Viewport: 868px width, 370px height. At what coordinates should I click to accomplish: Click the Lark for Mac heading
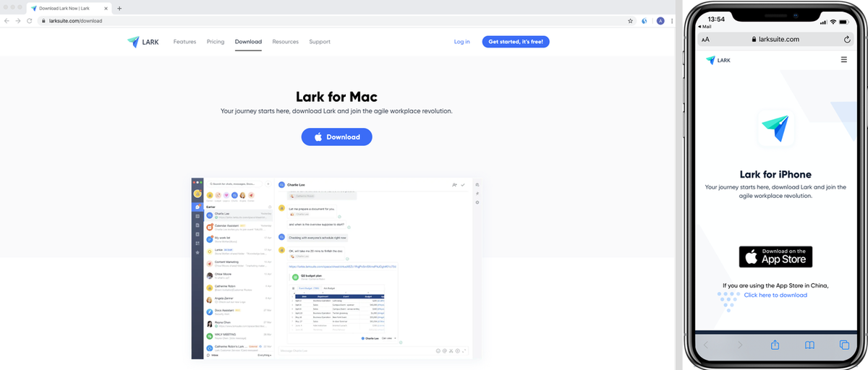[x=336, y=97]
